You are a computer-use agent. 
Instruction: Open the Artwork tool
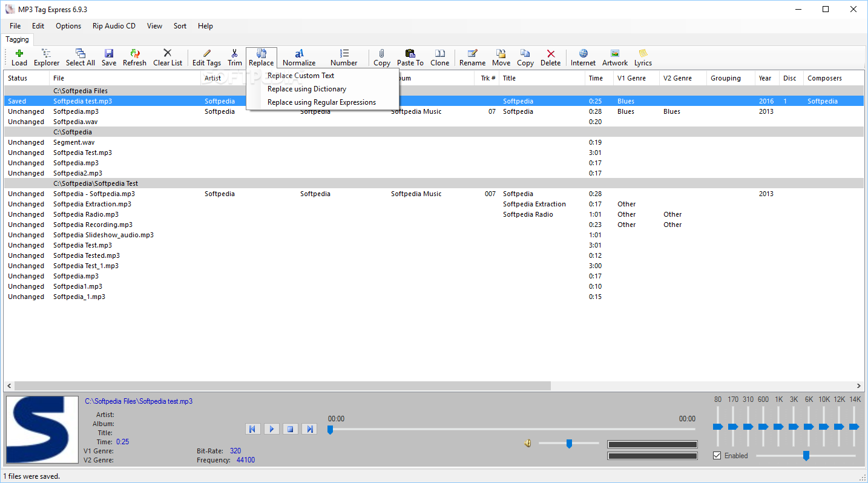(x=615, y=58)
